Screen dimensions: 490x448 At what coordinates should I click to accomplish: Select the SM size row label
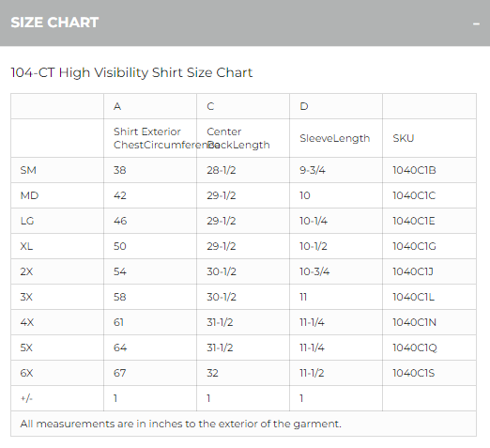tap(28, 170)
